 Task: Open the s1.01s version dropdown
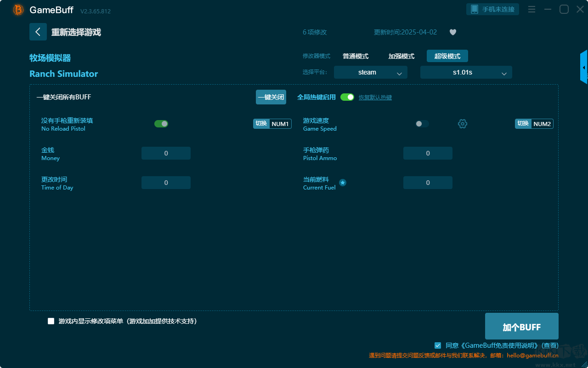(466, 72)
